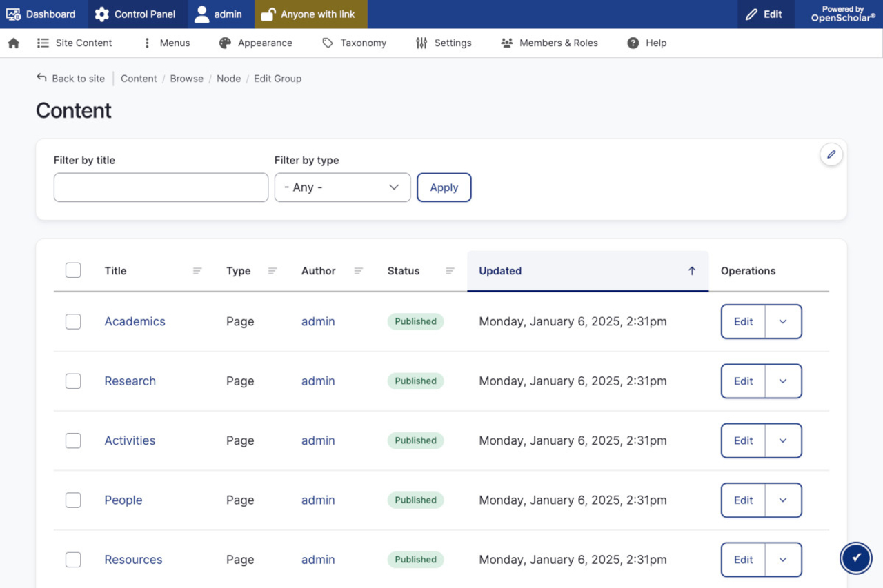Open the Filter by type dropdown

click(342, 187)
